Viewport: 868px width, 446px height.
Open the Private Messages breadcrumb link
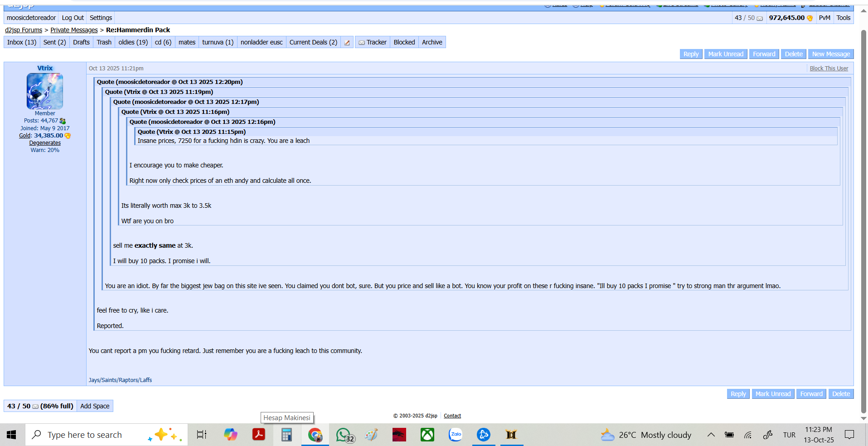[x=74, y=30]
